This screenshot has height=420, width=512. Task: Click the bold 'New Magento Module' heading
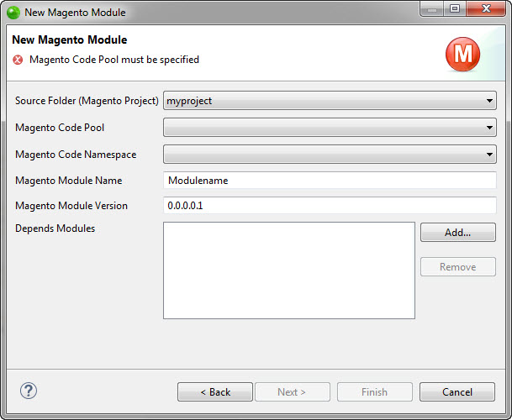tap(70, 39)
